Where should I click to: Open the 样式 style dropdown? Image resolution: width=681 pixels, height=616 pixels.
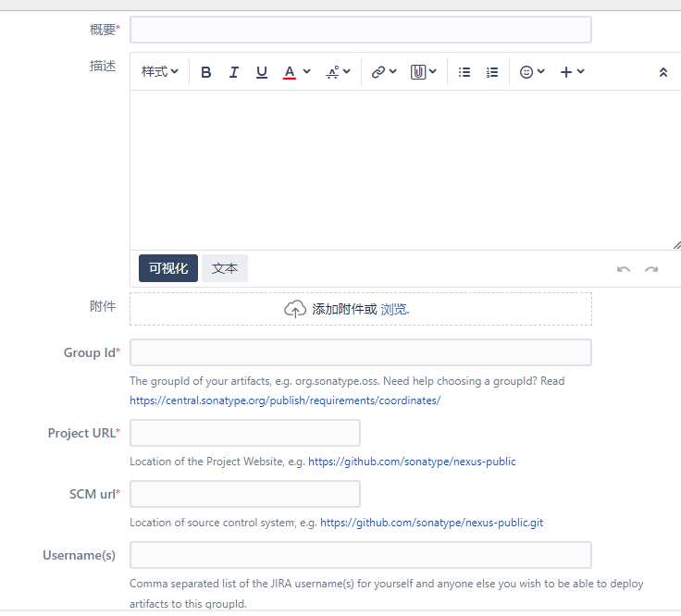(159, 72)
